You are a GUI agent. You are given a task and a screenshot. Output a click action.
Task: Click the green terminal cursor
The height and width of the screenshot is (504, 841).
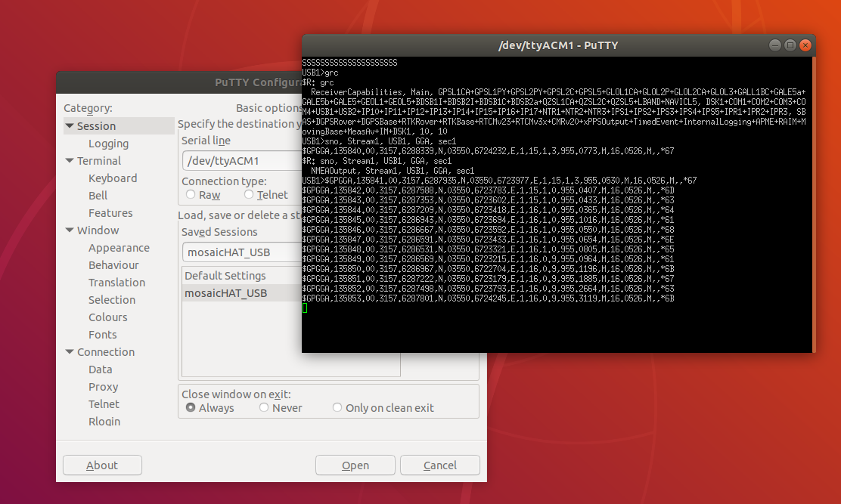click(x=305, y=308)
